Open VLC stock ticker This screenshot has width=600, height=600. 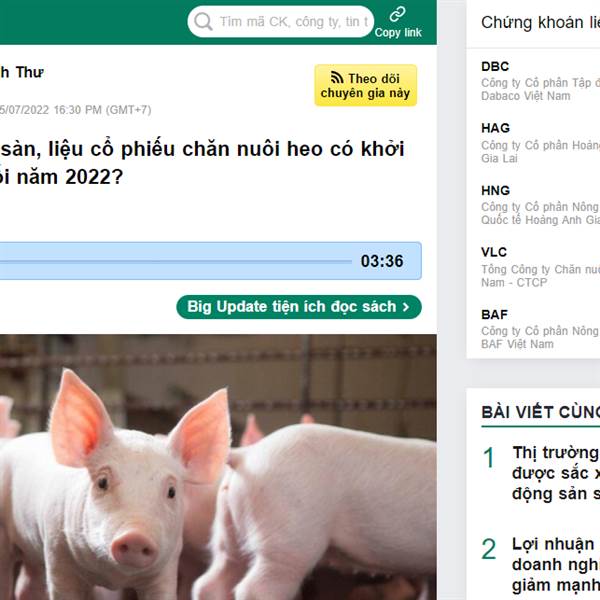[494, 252]
